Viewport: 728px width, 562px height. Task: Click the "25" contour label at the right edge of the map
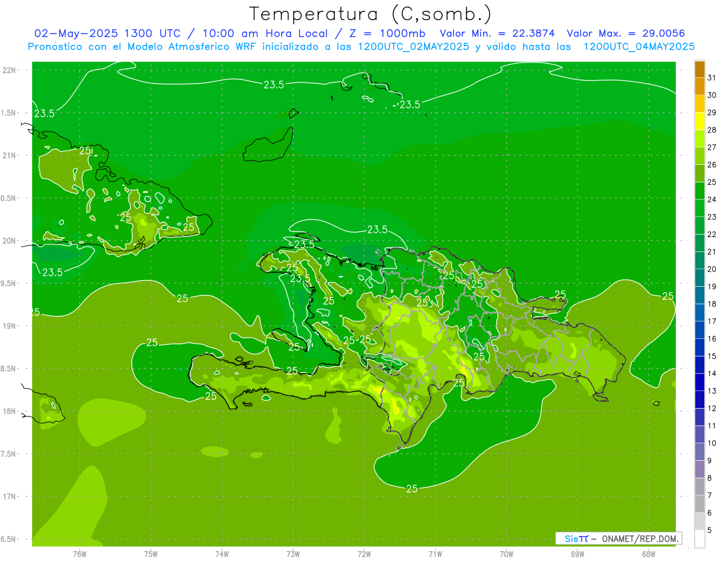[668, 296]
